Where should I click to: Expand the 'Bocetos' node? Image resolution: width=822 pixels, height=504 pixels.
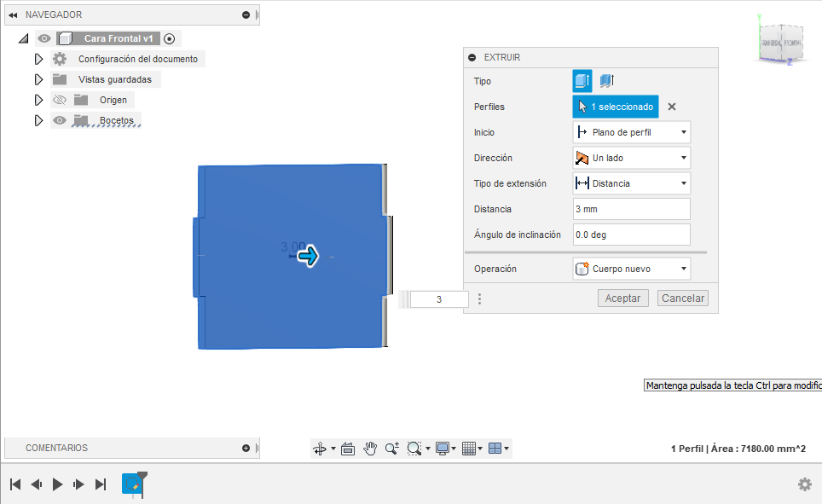coord(38,120)
